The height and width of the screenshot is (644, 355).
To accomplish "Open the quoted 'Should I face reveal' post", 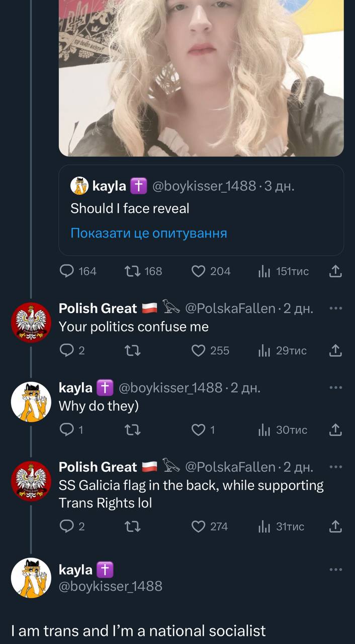I will click(x=201, y=208).
